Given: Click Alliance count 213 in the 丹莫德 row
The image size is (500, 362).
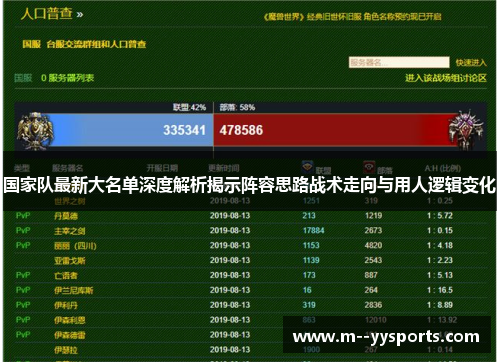Looking at the screenshot, I should click(309, 216).
